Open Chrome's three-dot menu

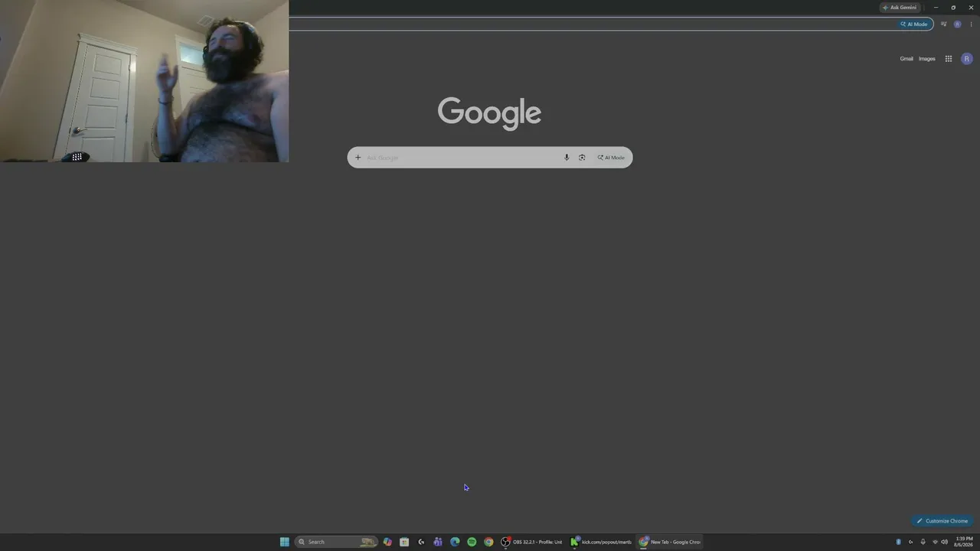[971, 24]
